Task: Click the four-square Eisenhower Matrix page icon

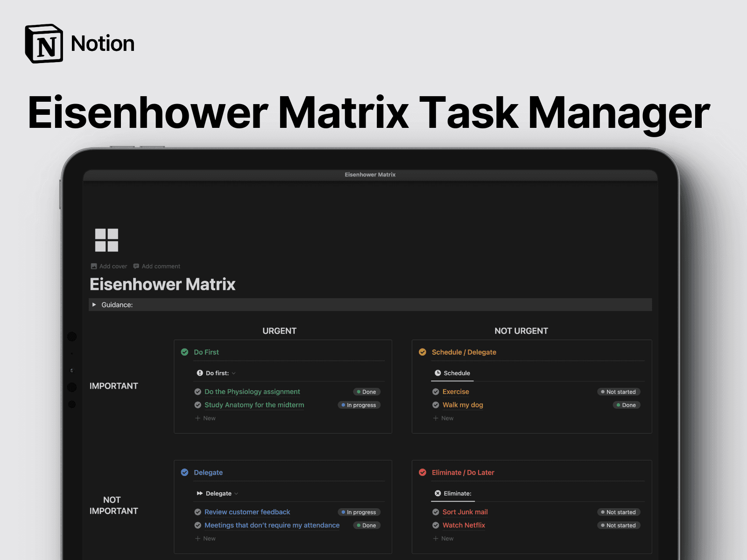Action: (106, 240)
